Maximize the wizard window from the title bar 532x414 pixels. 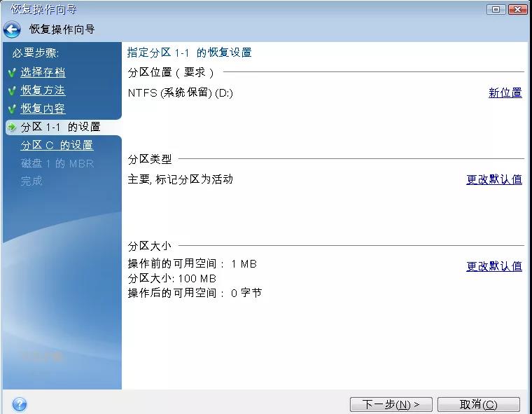tap(498, 9)
